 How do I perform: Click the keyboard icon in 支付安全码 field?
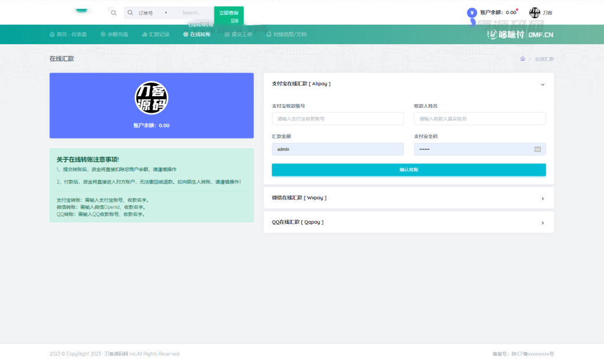coord(537,149)
